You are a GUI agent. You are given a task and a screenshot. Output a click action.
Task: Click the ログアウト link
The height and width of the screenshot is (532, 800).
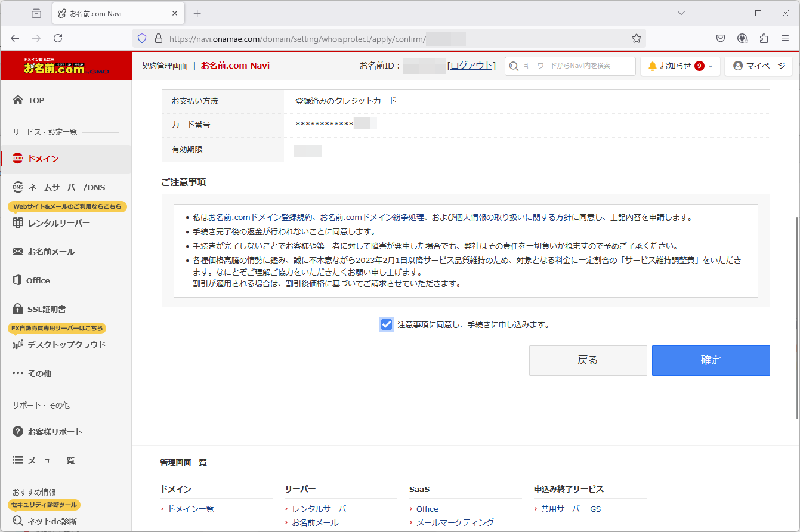point(471,66)
